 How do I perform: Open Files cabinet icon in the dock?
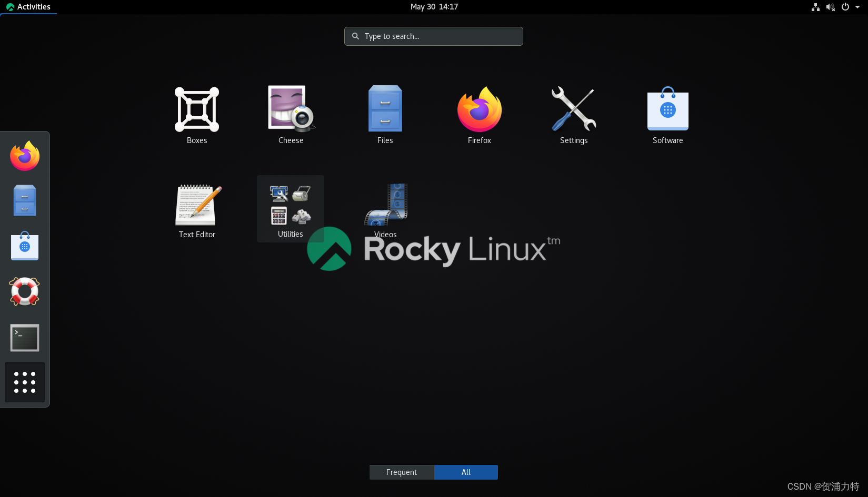[x=25, y=200]
